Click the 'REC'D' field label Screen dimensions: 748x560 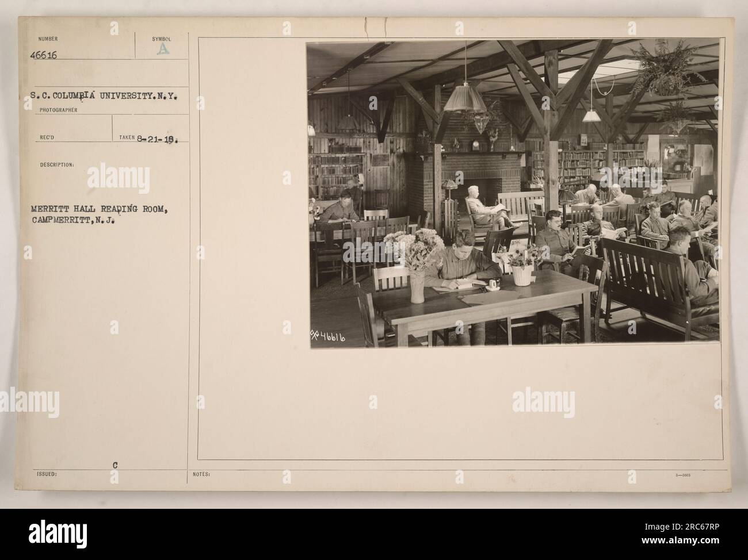click(47, 139)
